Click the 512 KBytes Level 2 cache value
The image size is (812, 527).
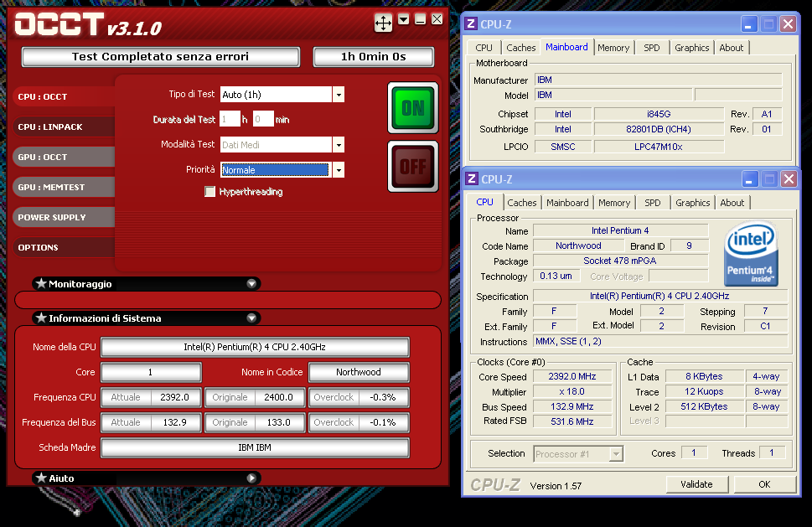pos(704,406)
